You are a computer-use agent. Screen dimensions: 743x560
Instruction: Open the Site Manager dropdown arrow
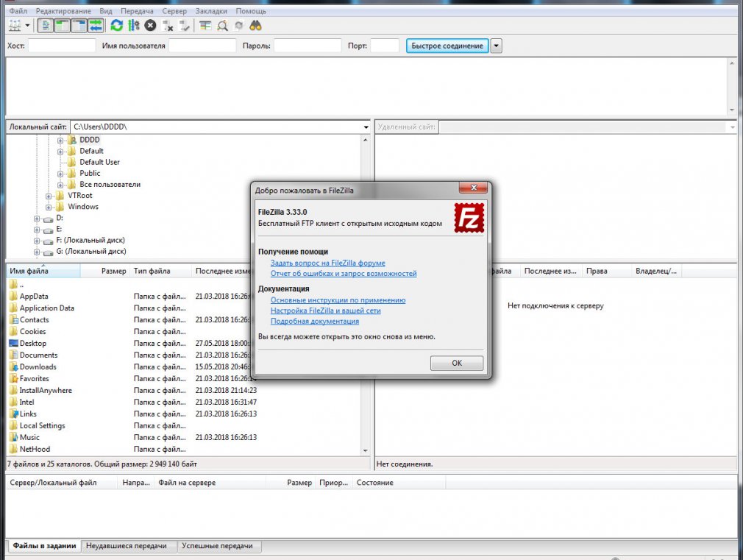(x=27, y=26)
